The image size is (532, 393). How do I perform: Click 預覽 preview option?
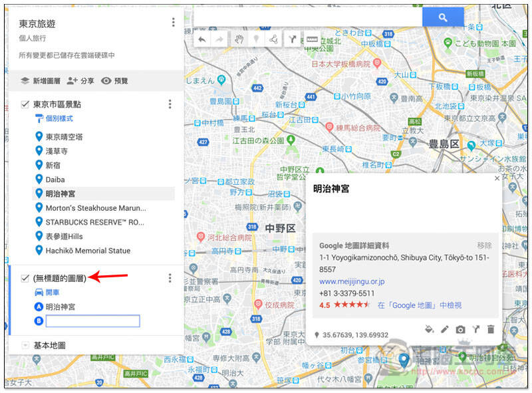point(114,80)
